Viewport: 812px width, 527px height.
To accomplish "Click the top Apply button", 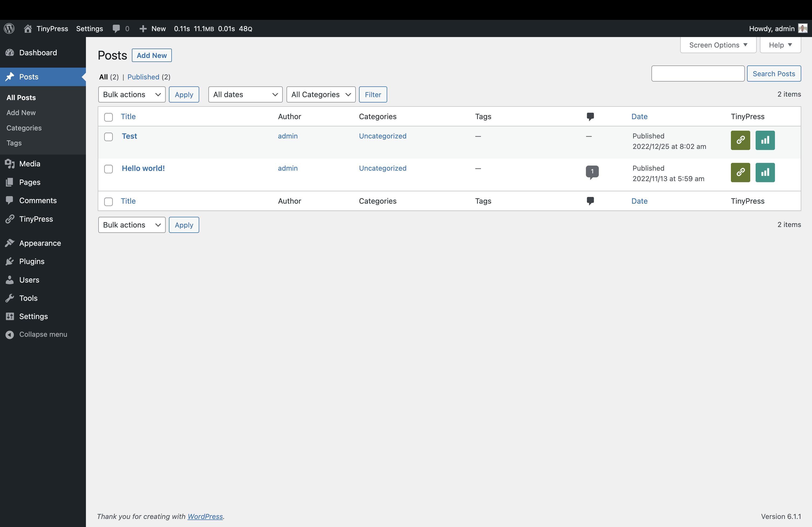I will click(x=184, y=94).
